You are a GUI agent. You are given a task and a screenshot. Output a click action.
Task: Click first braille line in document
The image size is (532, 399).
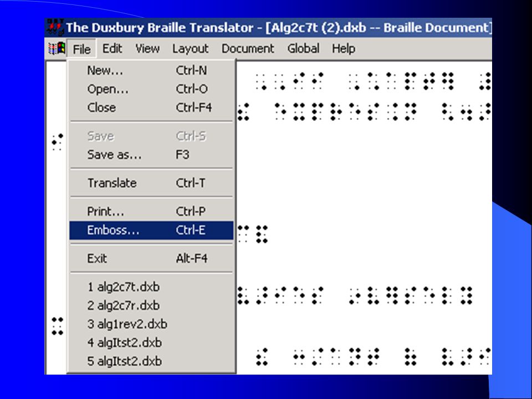pyautogui.click(x=373, y=81)
